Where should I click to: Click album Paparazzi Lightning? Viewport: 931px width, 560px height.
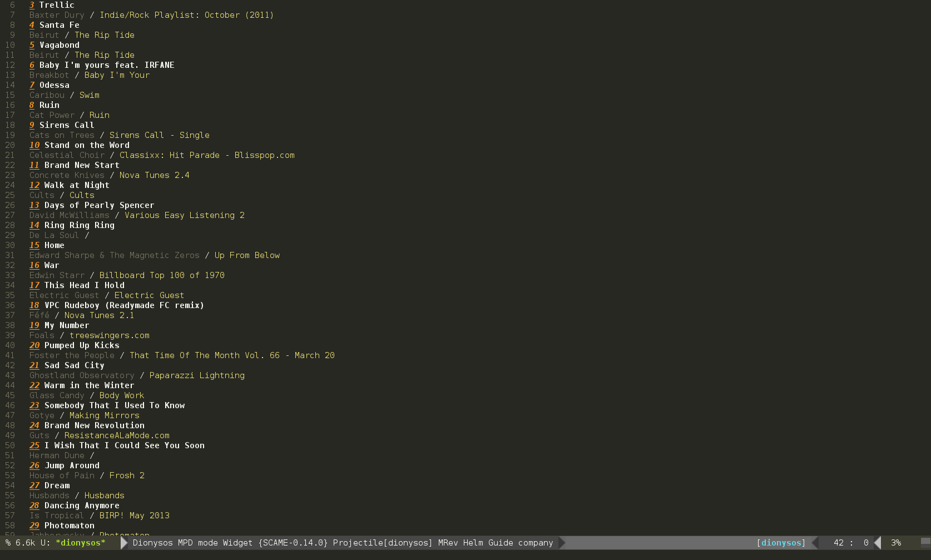[x=197, y=375]
